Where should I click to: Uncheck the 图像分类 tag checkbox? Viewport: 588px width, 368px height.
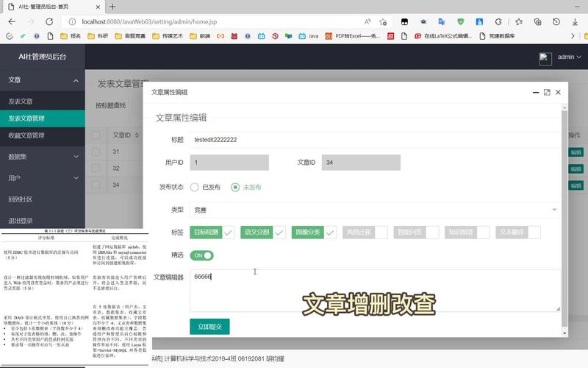(314, 233)
